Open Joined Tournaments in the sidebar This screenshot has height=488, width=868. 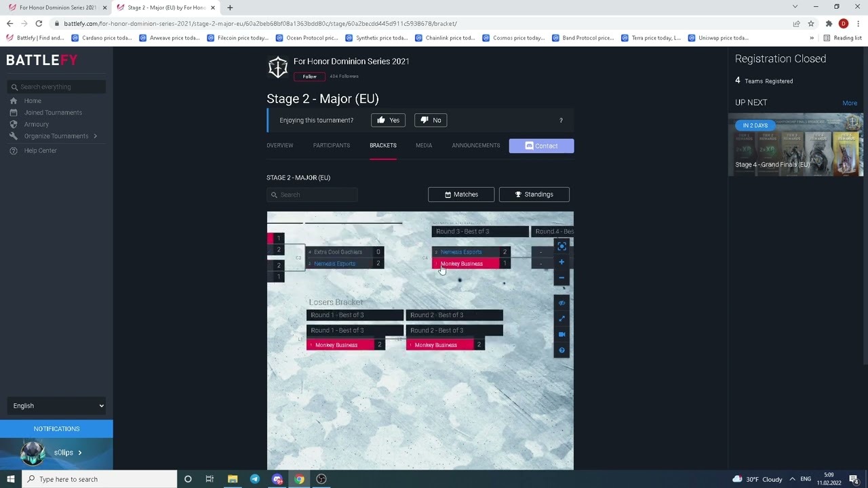coord(53,113)
